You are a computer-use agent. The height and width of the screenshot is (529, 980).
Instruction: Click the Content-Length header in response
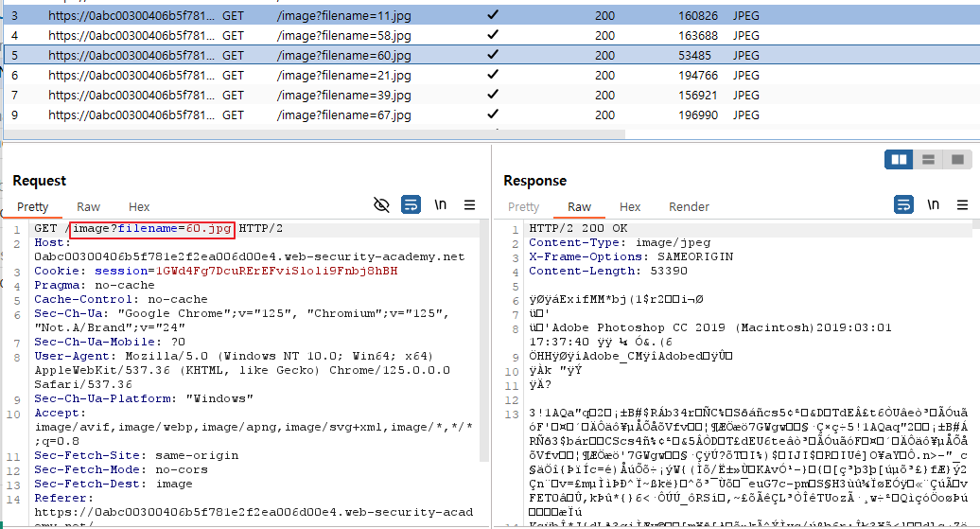(586, 272)
